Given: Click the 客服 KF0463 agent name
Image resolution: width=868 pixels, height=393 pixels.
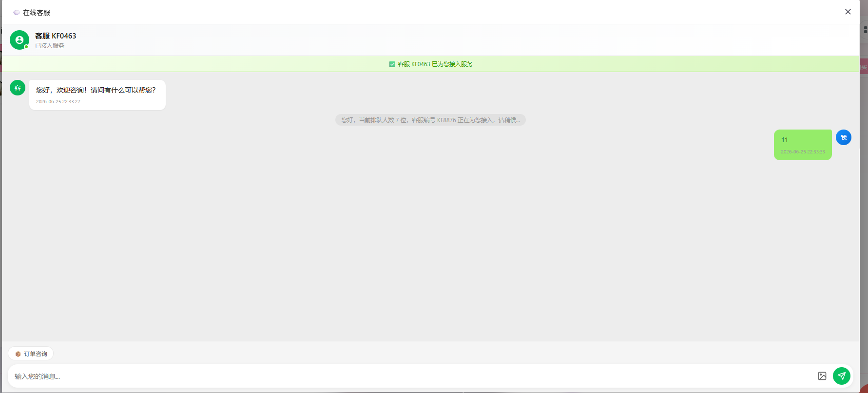Looking at the screenshot, I should pyautogui.click(x=56, y=36).
